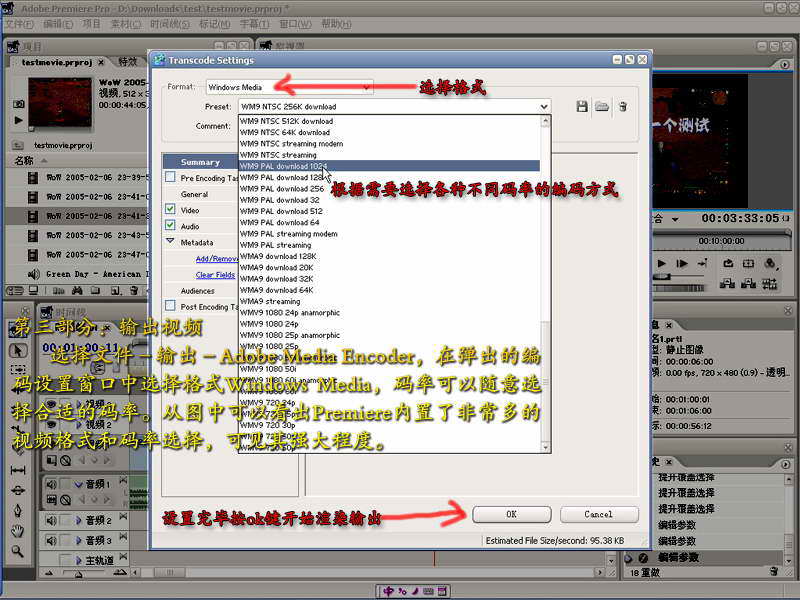This screenshot has height=600, width=800.
Task: Select the Zoom magnifier tool
Action: coord(18,551)
